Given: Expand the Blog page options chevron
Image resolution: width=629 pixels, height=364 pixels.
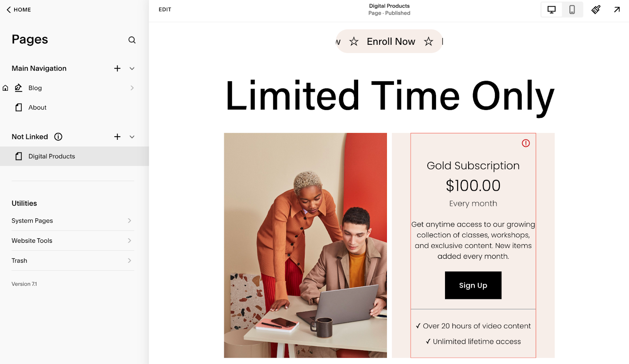Looking at the screenshot, I should point(132,88).
